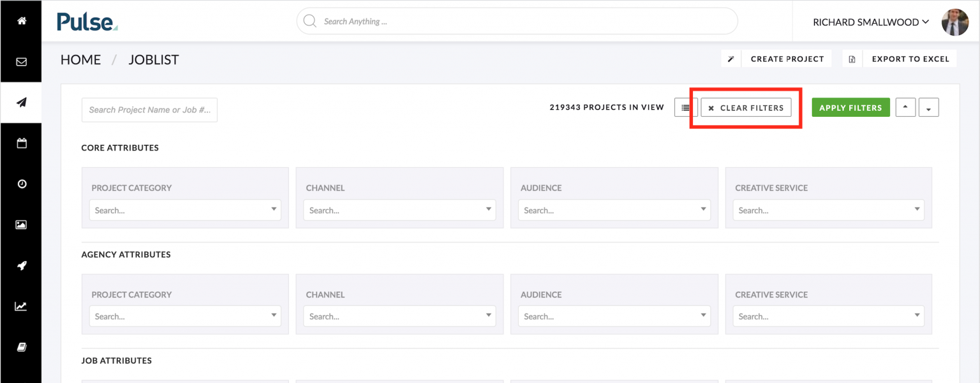Open the Richard Smallwood user menu
This screenshot has height=383, width=980.
pos(870,22)
